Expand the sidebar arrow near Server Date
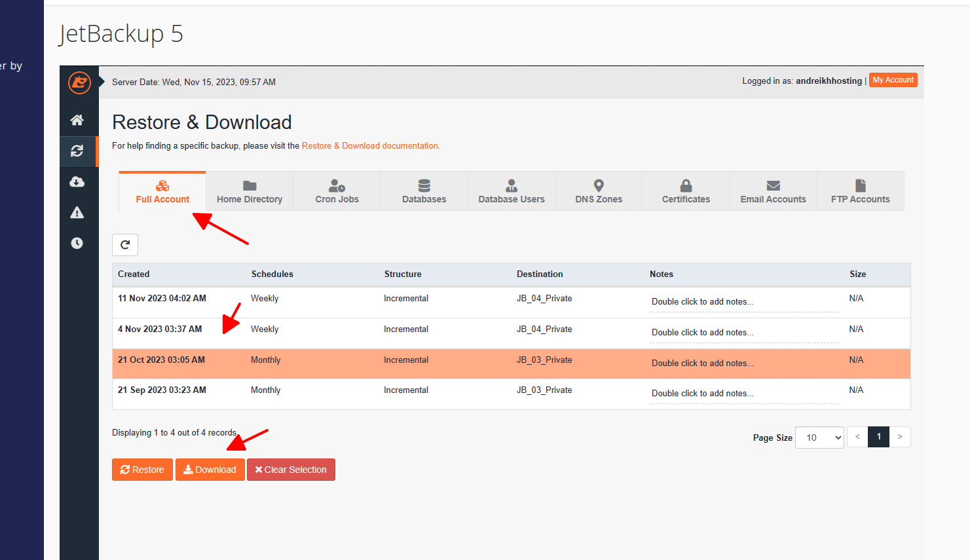The width and height of the screenshot is (970, 560). tap(102, 82)
